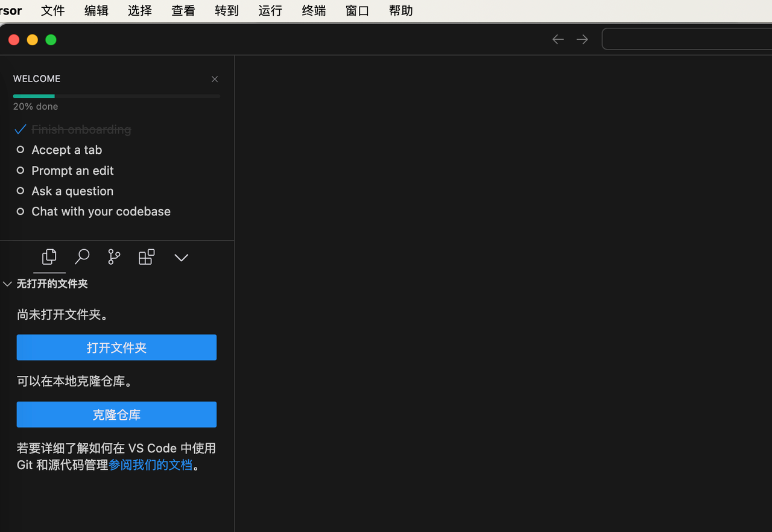The image size is (772, 532).
Task: Select Chat with your codebase step
Action: coord(101,212)
